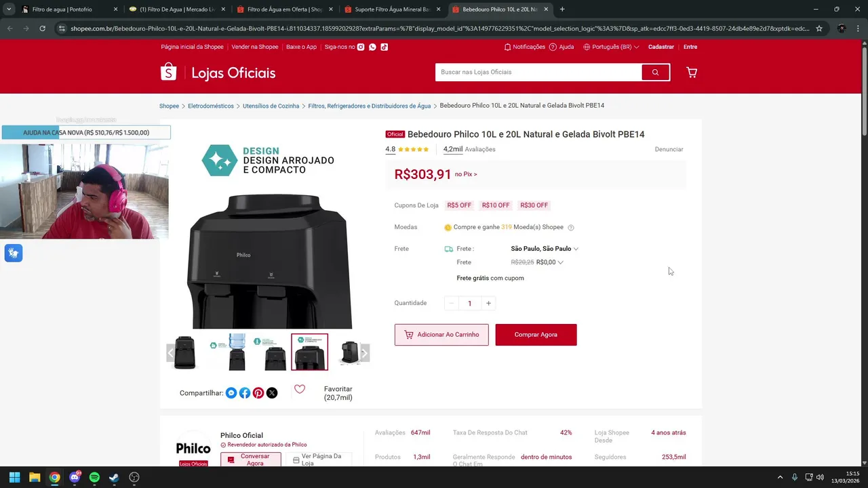Open Ajuda help link
The width and height of the screenshot is (868, 488).
pos(561,47)
